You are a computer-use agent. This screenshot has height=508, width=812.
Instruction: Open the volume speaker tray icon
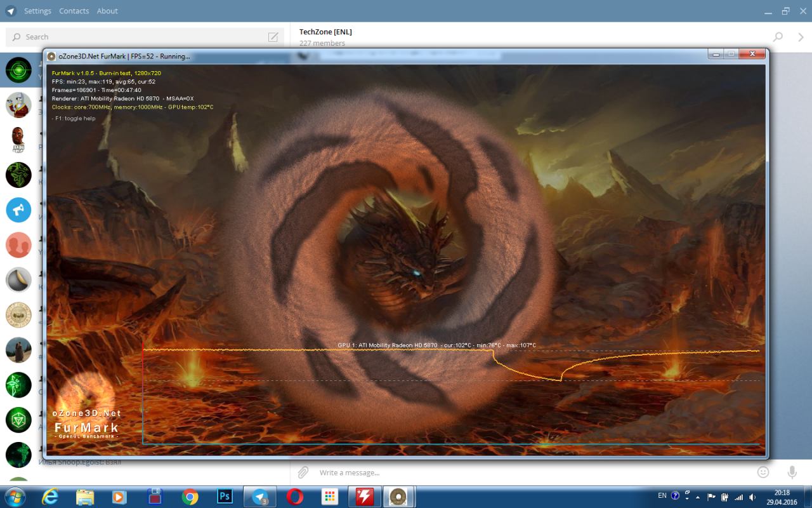(x=752, y=497)
